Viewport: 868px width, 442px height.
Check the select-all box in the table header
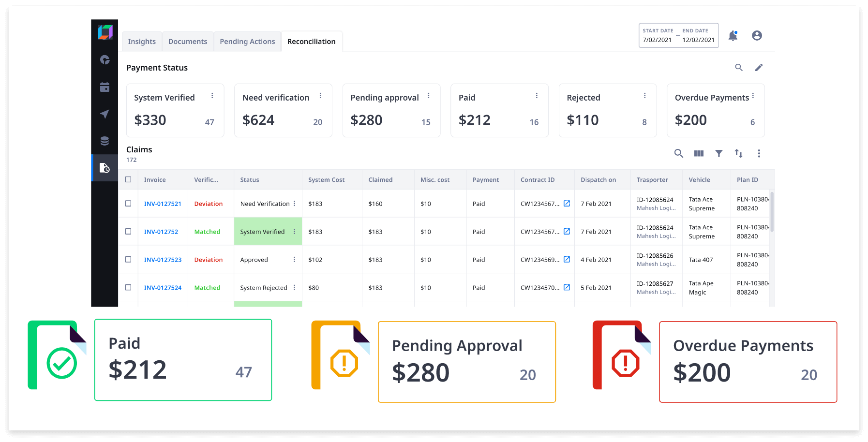(128, 179)
